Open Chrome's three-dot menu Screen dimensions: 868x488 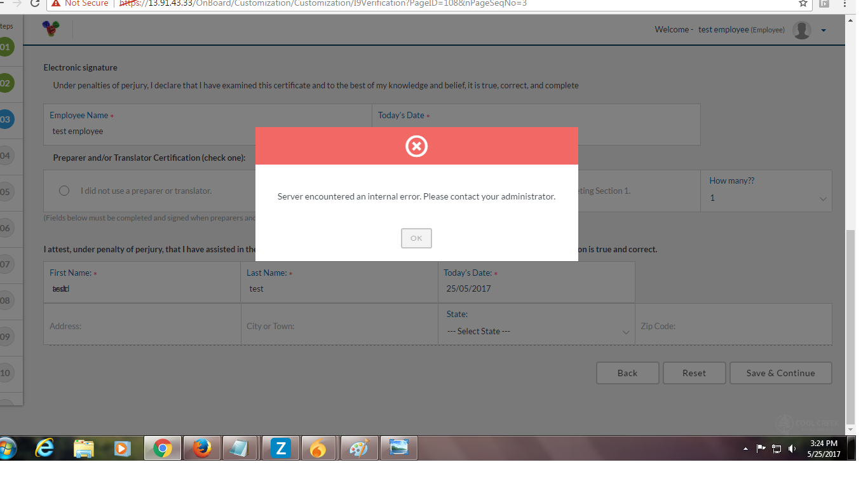844,4
